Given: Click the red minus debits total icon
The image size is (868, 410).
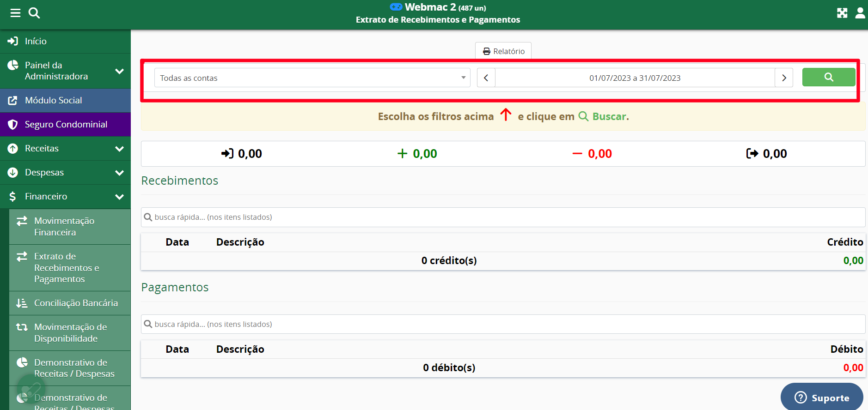Looking at the screenshot, I should 577,154.
